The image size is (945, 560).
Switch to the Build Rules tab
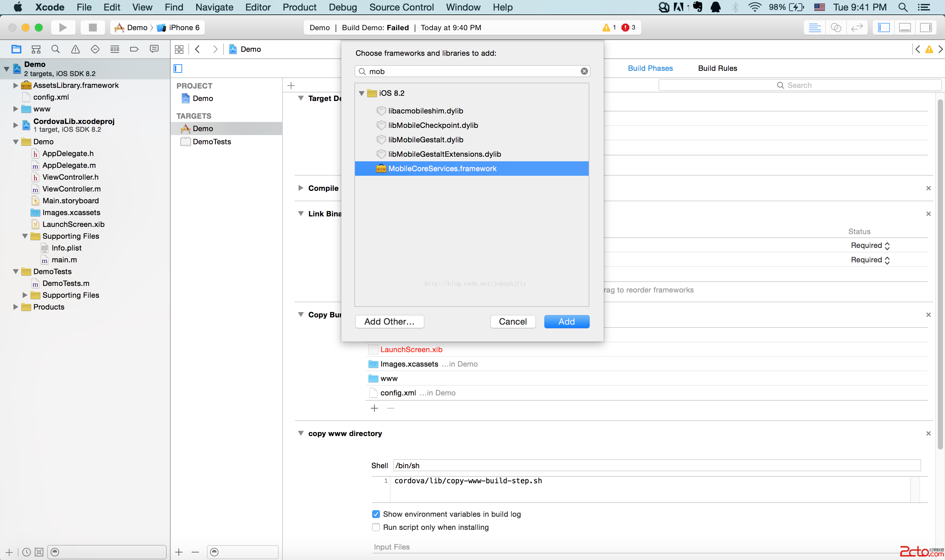point(717,68)
